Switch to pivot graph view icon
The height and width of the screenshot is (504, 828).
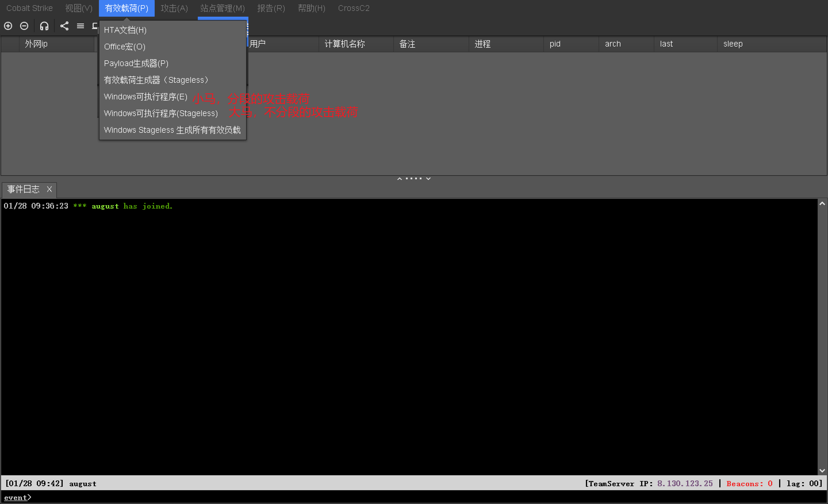click(64, 26)
